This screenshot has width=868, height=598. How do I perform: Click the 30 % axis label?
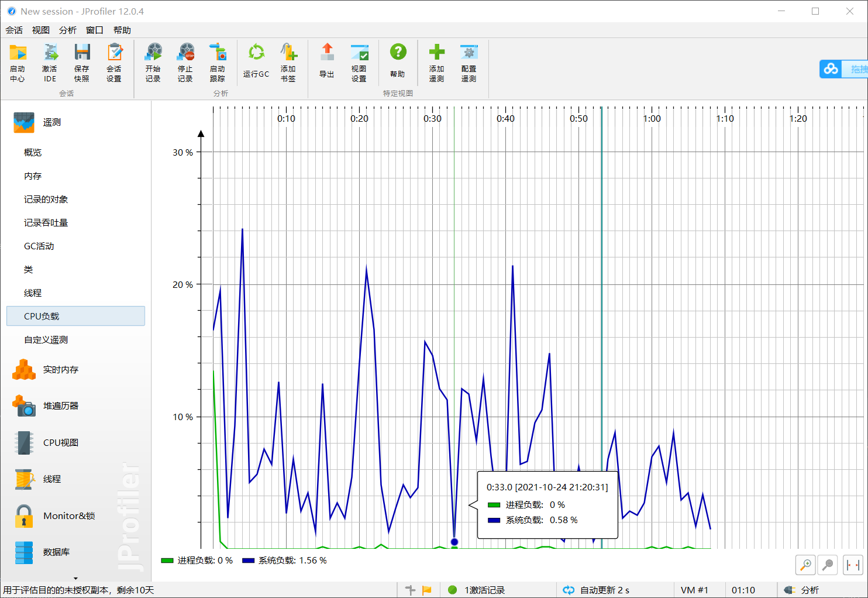(x=182, y=153)
